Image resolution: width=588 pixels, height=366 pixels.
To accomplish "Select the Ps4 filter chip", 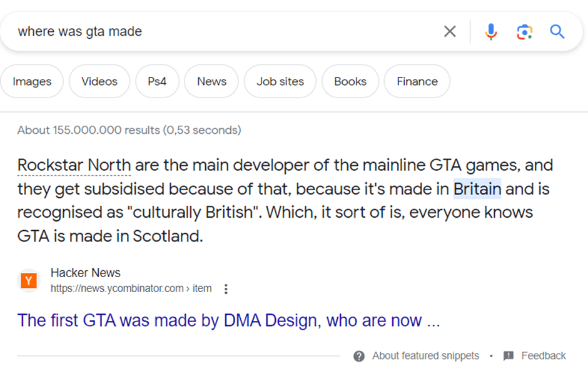I will [157, 81].
